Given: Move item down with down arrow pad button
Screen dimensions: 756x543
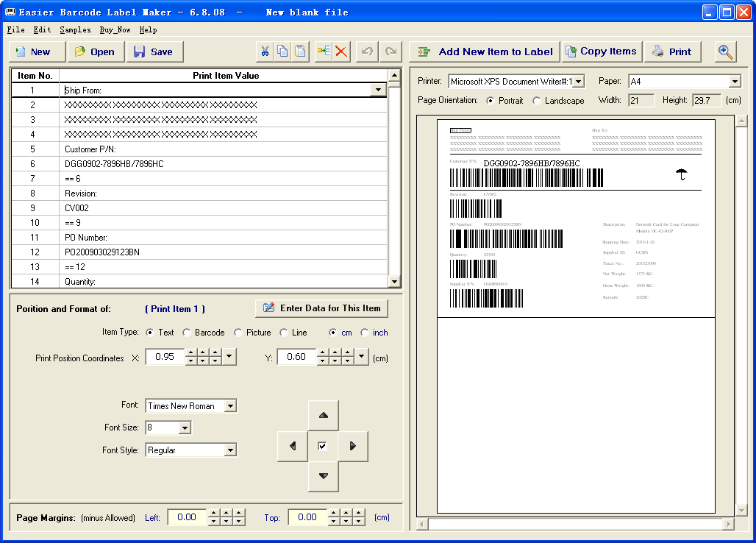Looking at the screenshot, I should pyautogui.click(x=324, y=476).
